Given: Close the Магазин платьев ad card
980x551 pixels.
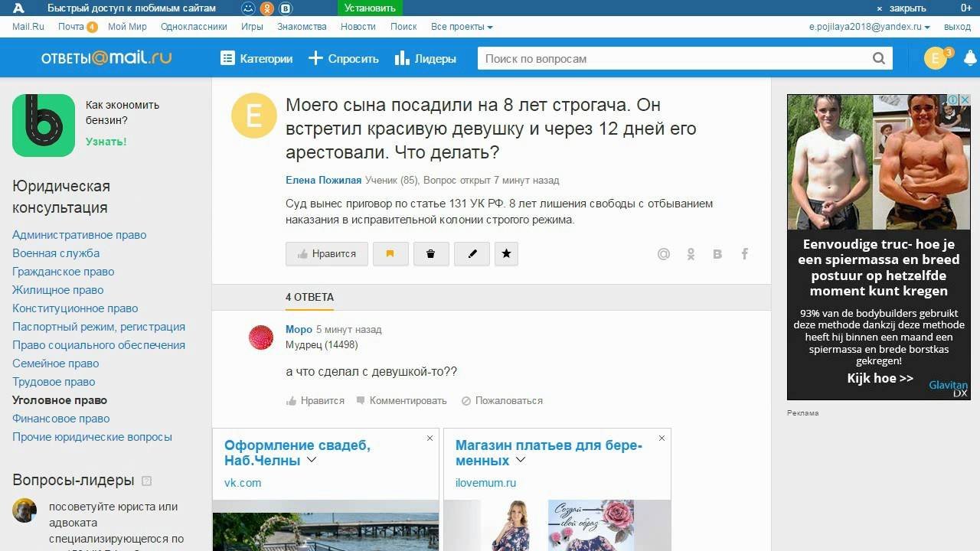Looking at the screenshot, I should [x=661, y=439].
